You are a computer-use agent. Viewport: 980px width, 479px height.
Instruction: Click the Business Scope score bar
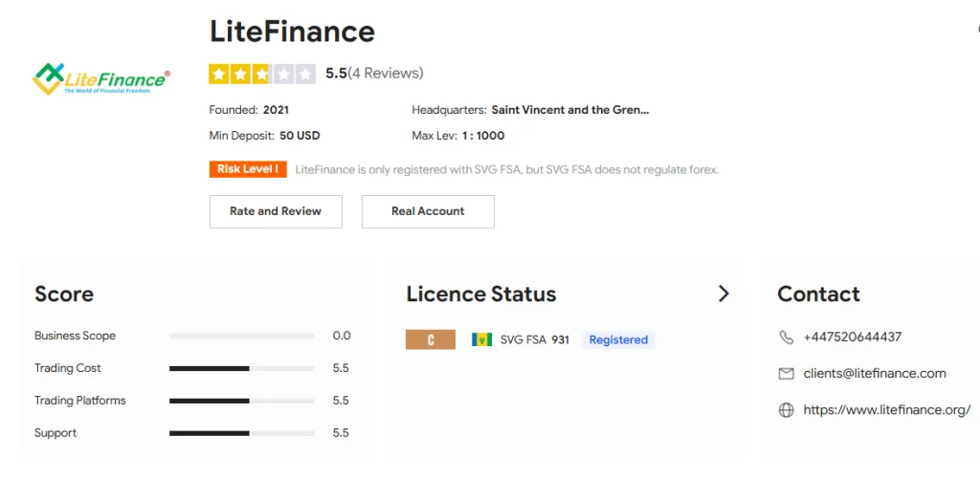241,337
